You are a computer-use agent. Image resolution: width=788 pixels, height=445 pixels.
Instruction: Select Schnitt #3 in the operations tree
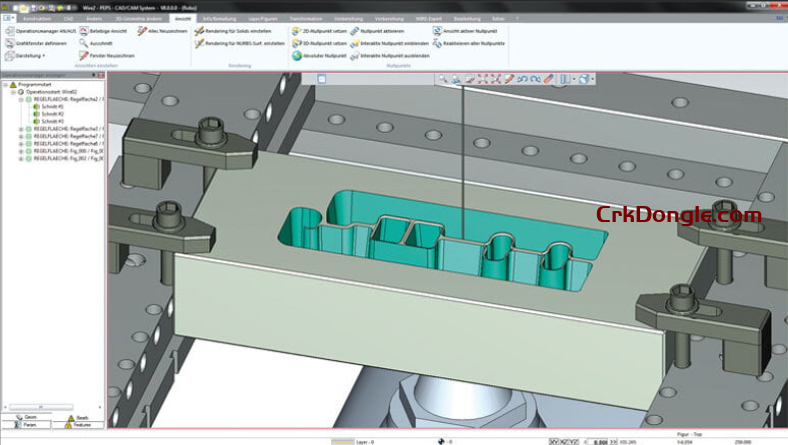(x=52, y=121)
